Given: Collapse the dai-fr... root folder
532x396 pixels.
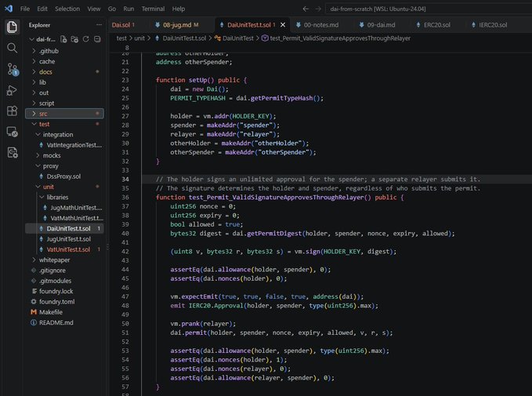Looking at the screenshot, I should (x=42, y=39).
